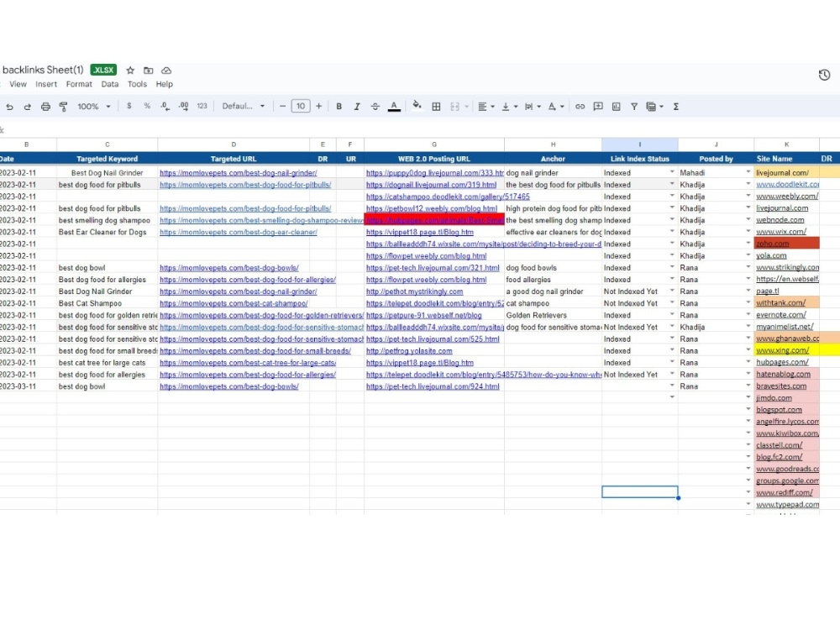Viewport: 840px width, 630px height.
Task: Open the pethot mystrikingly link
Action: (414, 291)
